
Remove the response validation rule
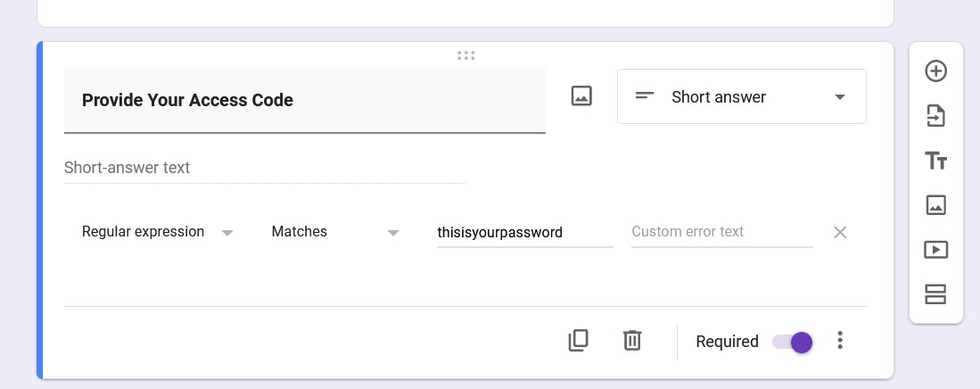tap(840, 232)
